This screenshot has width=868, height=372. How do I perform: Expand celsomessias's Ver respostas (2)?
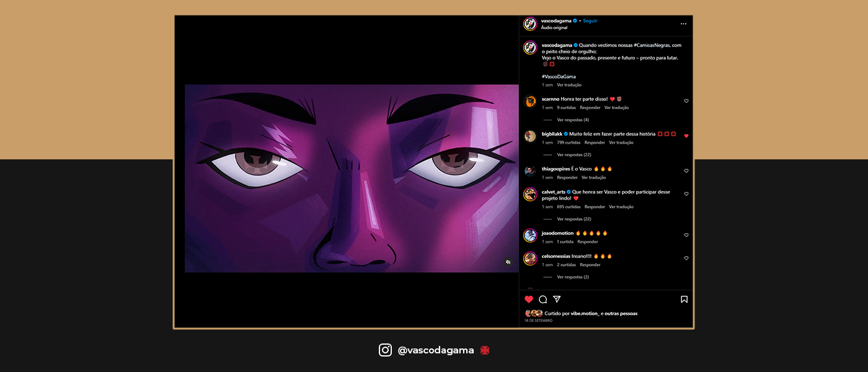[x=573, y=277]
